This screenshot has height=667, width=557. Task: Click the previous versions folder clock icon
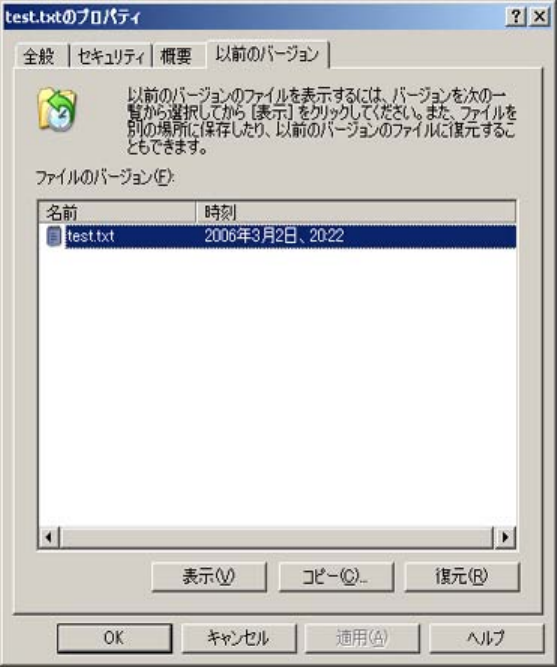57,109
